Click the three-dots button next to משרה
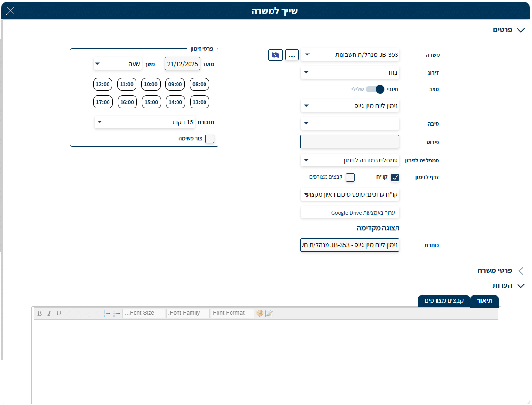Screen dimensions: 532x405 click(292, 55)
